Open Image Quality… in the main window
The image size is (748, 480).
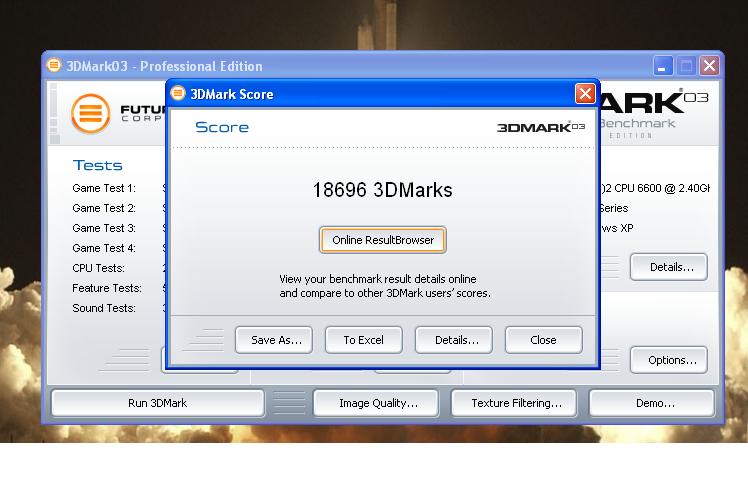click(376, 403)
